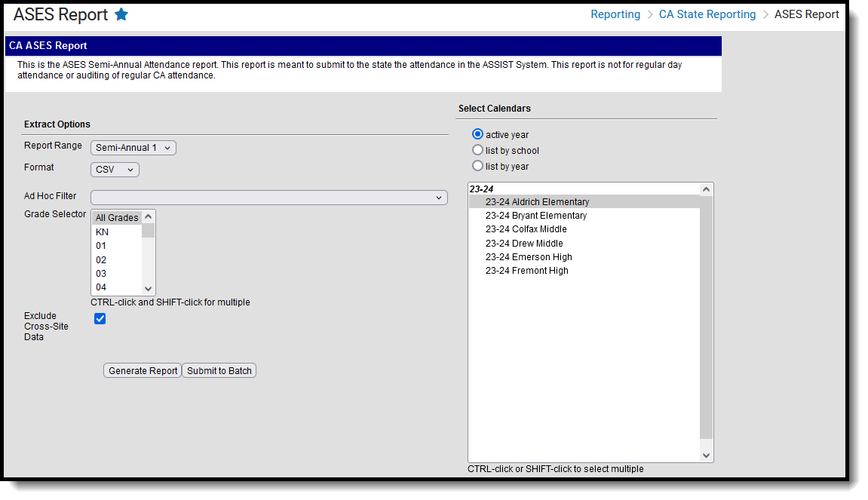Select grade KN in Grade Selector
Screen dimensions: 868x500
pos(117,232)
